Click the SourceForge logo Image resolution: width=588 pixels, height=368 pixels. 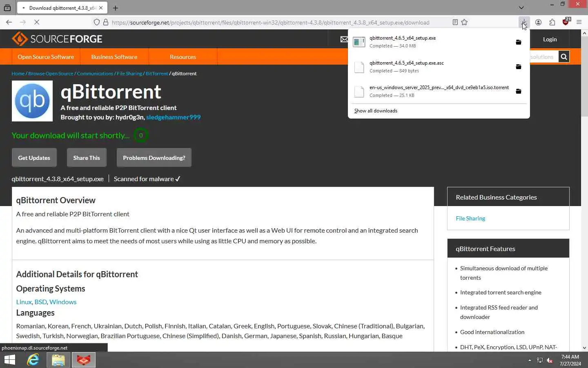click(x=57, y=39)
